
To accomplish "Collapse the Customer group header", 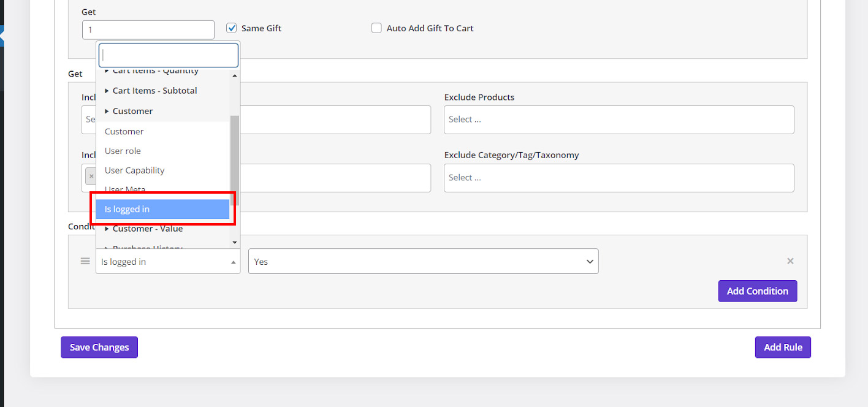I will pos(132,111).
